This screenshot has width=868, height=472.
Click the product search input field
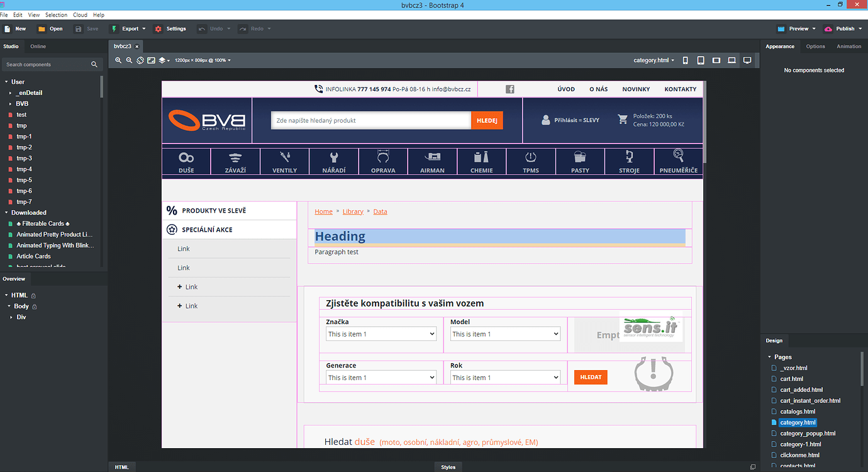pos(370,120)
